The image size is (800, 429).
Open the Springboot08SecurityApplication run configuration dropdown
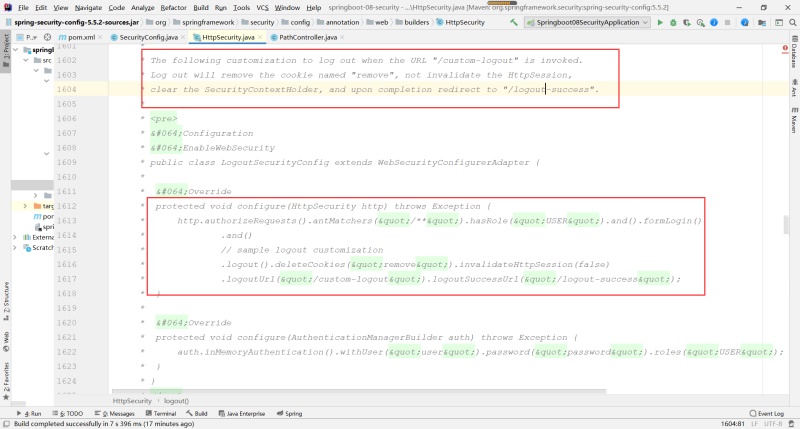tap(588, 22)
